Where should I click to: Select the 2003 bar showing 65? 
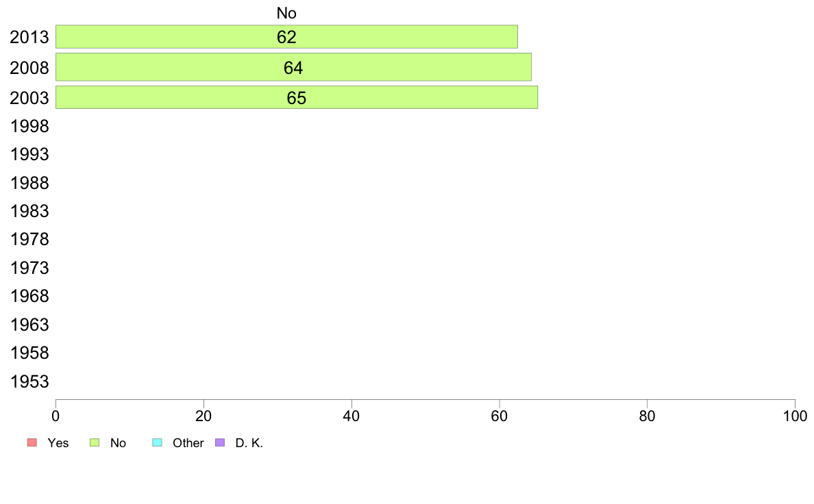297,98
